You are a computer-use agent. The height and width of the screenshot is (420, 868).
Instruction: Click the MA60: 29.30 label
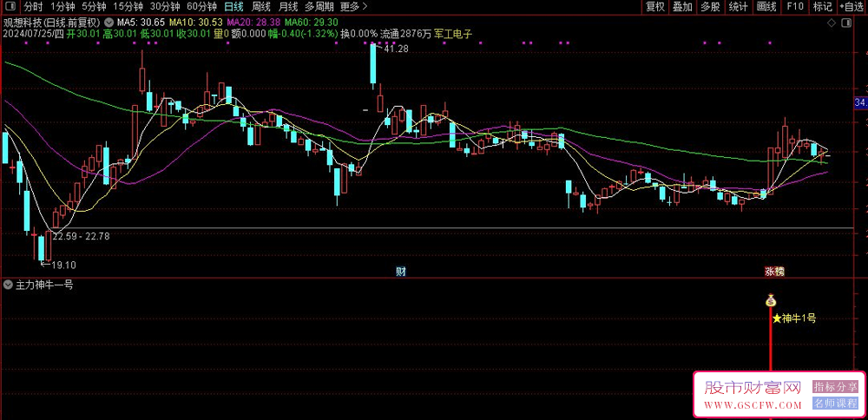(x=311, y=23)
